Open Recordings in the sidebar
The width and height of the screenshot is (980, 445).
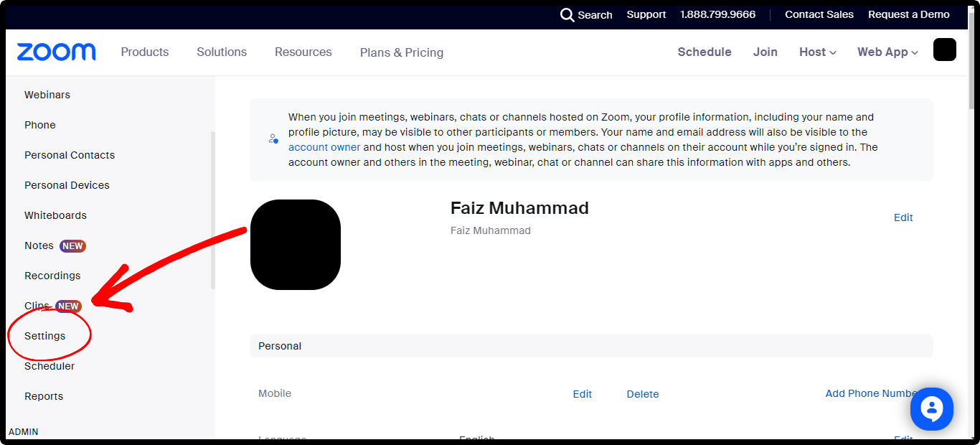pyautogui.click(x=52, y=276)
